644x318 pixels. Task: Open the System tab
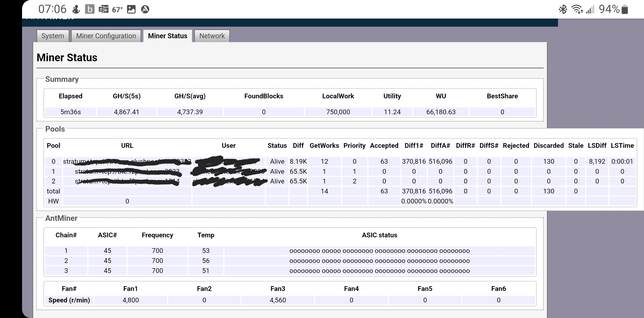pyautogui.click(x=53, y=36)
